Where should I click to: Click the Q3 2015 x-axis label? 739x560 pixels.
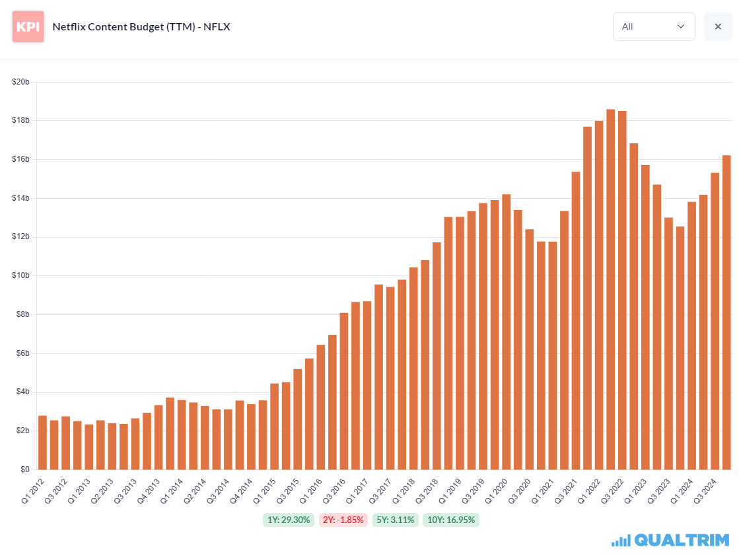(x=287, y=491)
